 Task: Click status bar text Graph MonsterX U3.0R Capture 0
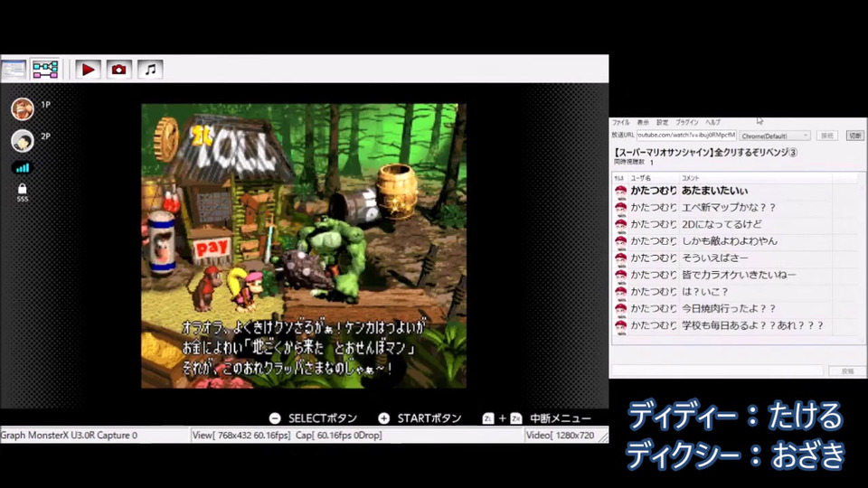(x=69, y=436)
